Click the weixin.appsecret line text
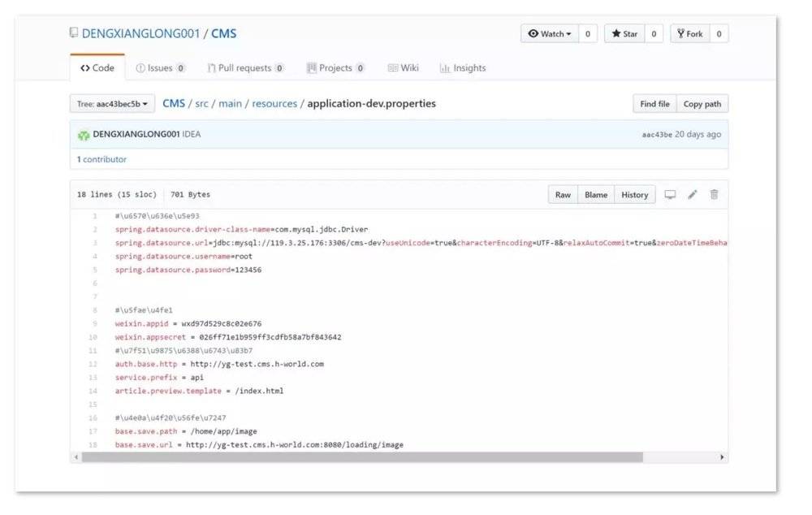The image size is (812, 515). click(x=228, y=337)
